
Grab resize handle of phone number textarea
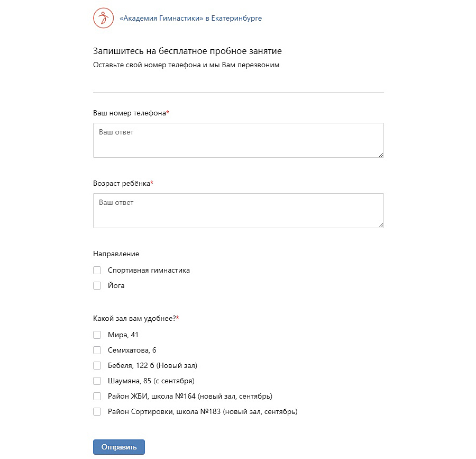(x=381, y=155)
